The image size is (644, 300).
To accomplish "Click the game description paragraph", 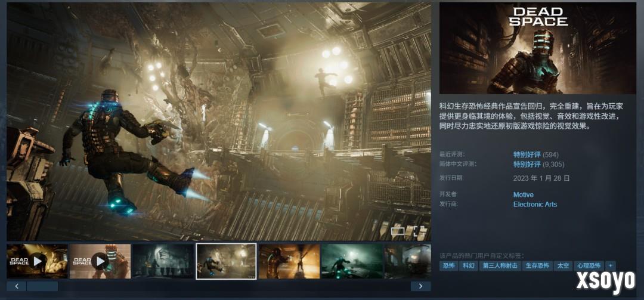I will (531, 116).
